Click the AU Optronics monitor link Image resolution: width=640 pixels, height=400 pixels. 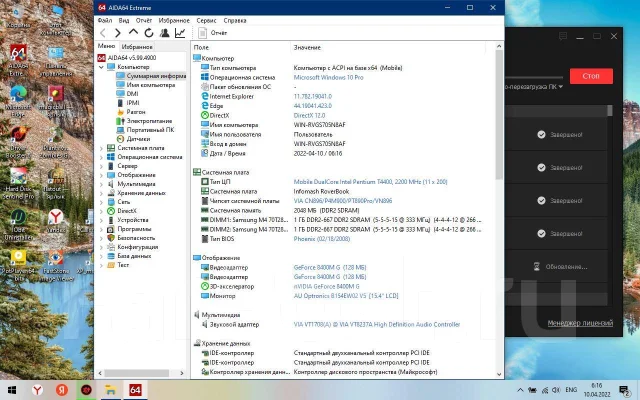(x=346, y=296)
